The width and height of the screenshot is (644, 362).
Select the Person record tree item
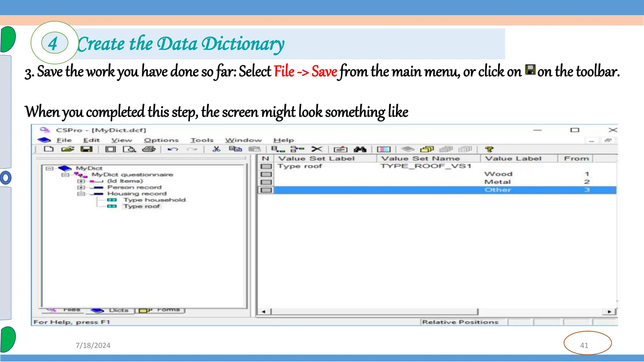pyautogui.click(x=135, y=187)
